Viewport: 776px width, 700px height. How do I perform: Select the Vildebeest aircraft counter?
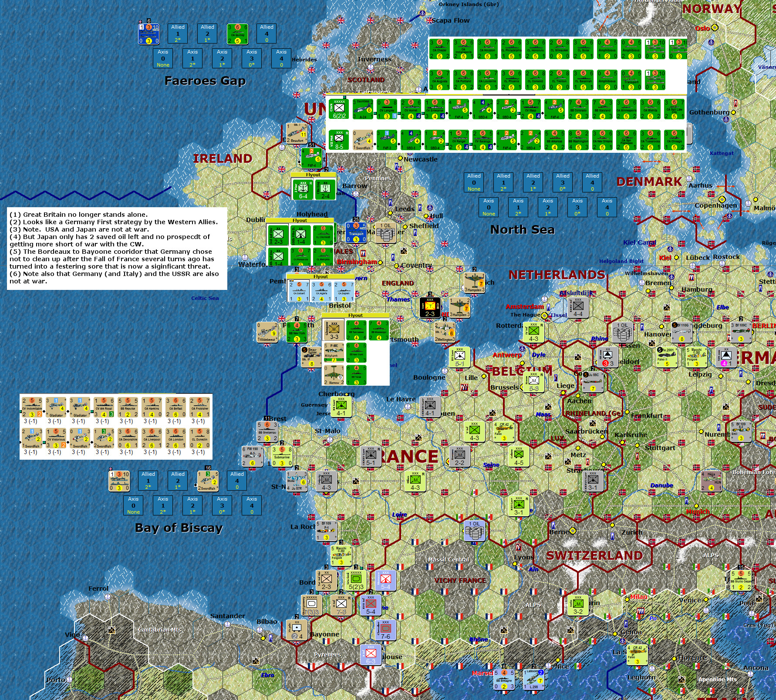click(267, 333)
